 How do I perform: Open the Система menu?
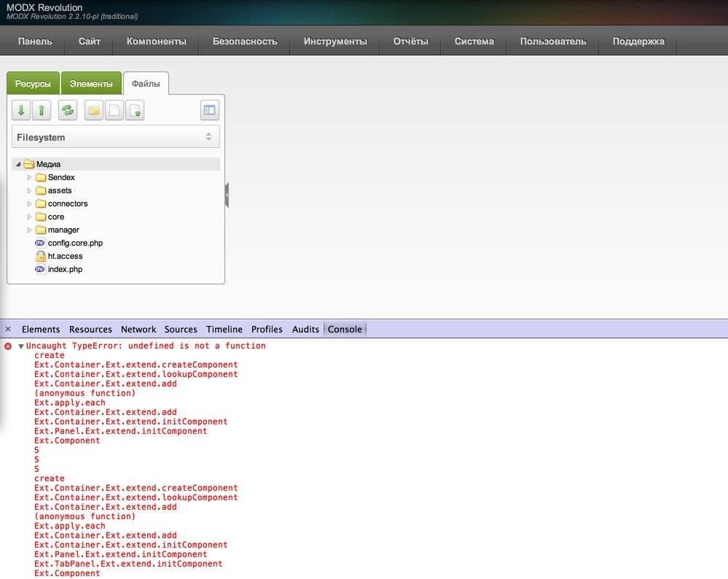click(474, 42)
